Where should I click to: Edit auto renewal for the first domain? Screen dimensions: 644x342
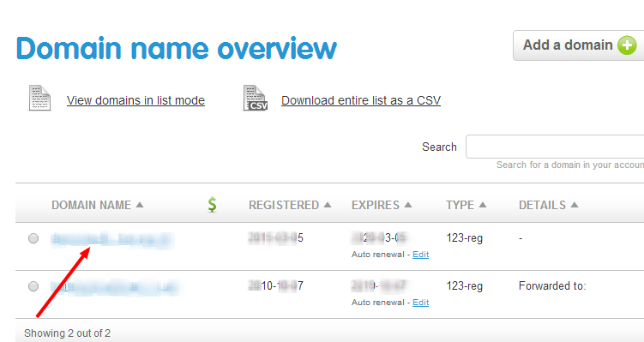[x=420, y=255]
